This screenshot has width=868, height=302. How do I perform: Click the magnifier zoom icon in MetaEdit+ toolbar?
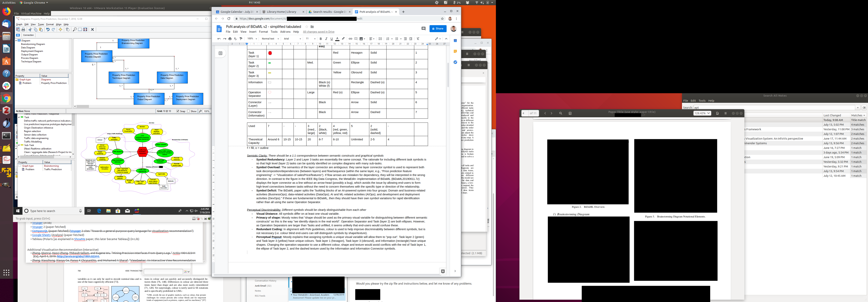pyautogui.click(x=75, y=29)
